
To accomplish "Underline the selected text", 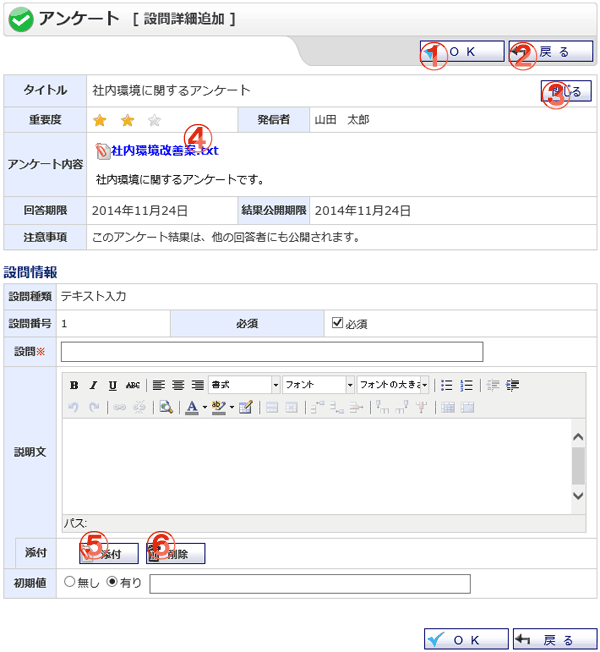I will [x=113, y=385].
